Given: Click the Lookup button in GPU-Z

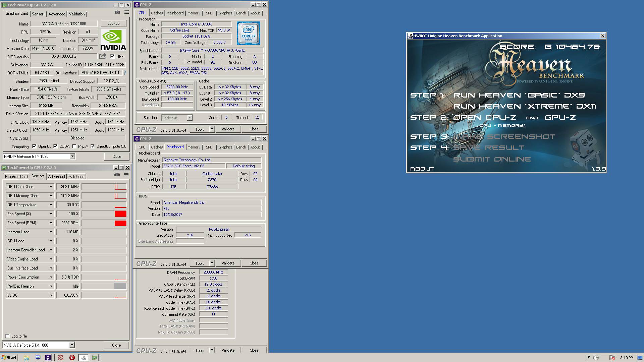Looking at the screenshot, I should pos(113,23).
